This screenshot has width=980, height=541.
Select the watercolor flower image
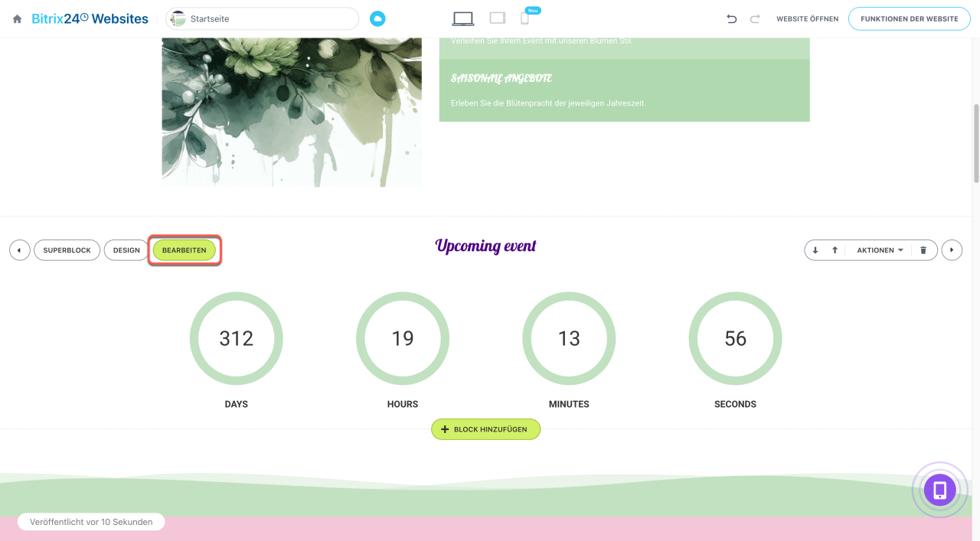point(292,112)
